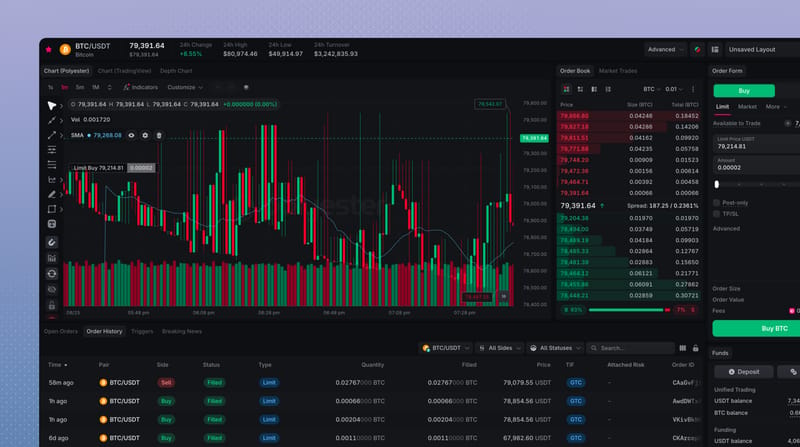Viewport: 800px width, 447px height.
Task: Open the Unsaved Layout selector
Action: pyautogui.click(x=763, y=49)
